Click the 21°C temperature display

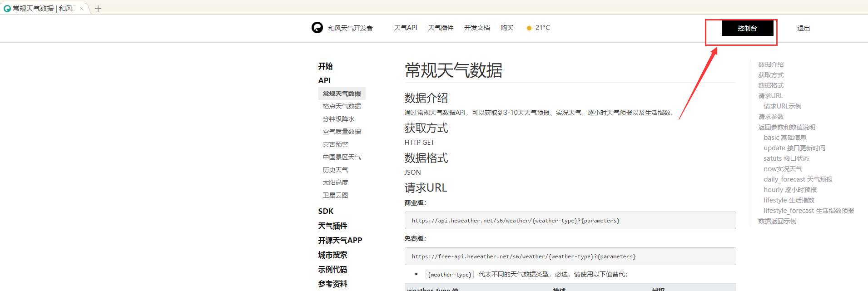(542, 28)
